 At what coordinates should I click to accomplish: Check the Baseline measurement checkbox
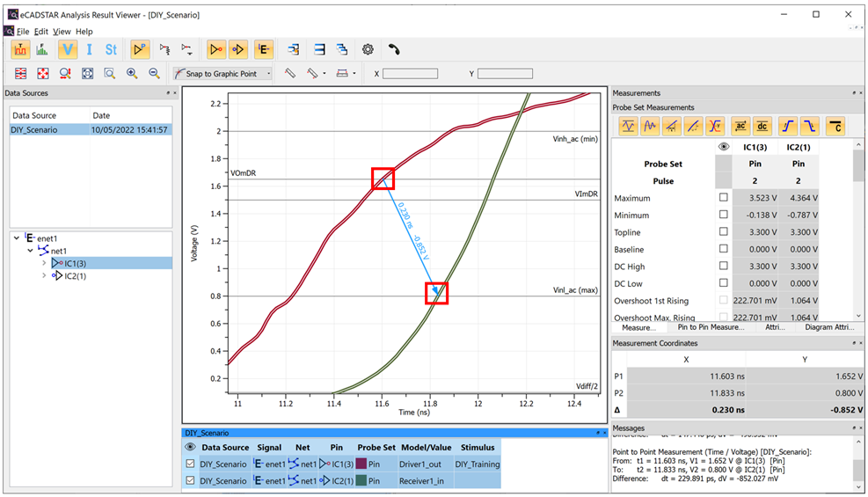(724, 248)
